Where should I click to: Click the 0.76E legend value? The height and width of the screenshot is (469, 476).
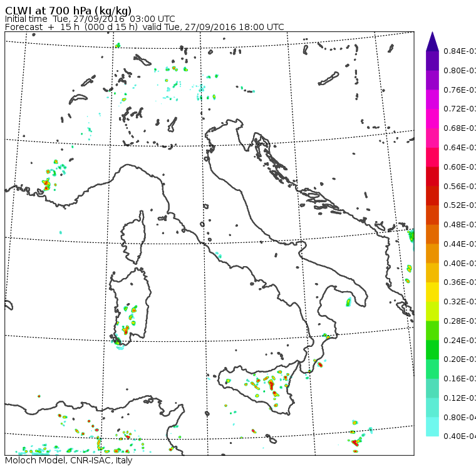click(x=460, y=90)
